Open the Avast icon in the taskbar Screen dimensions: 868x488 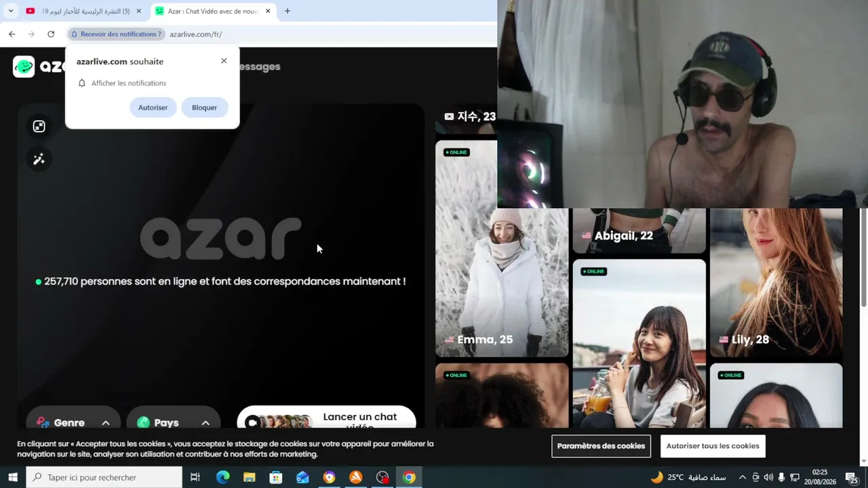tap(355, 477)
